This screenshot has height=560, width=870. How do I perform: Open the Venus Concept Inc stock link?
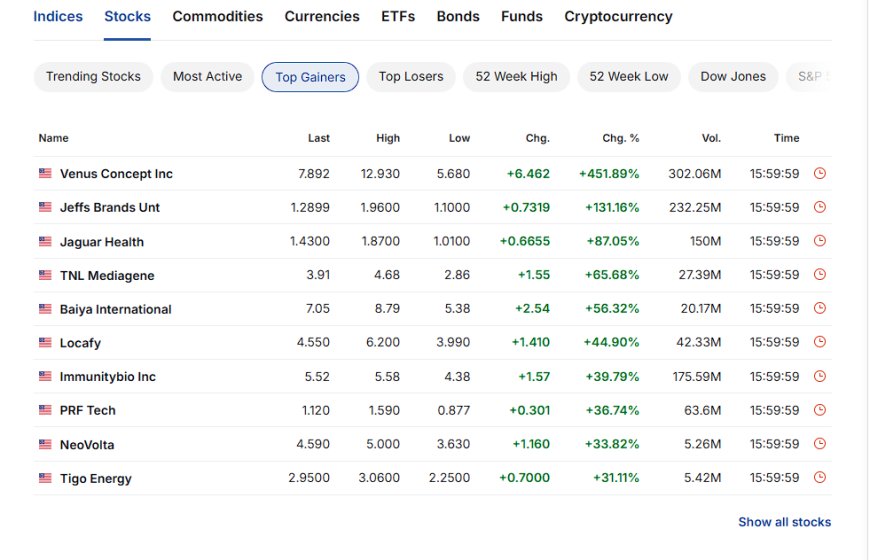point(116,174)
